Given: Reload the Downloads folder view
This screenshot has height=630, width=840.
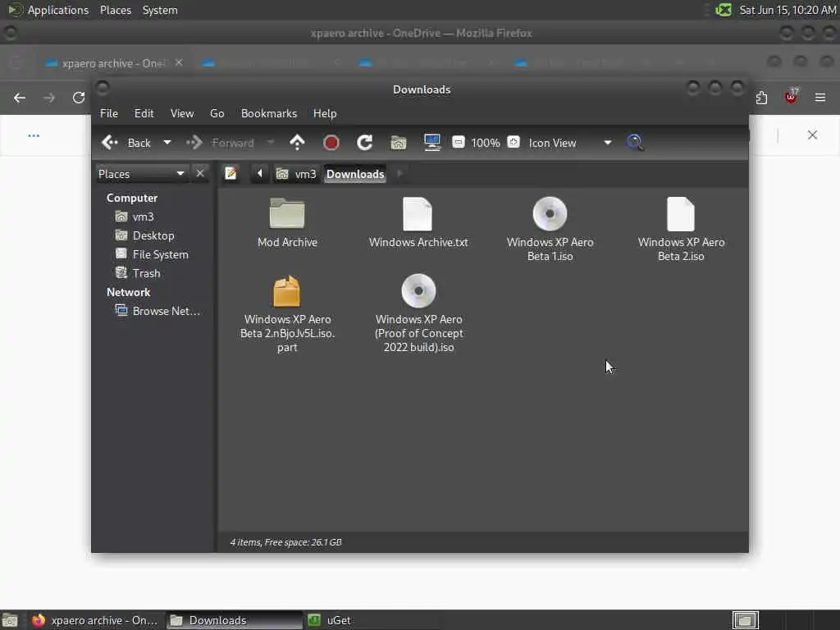Looking at the screenshot, I should pos(365,143).
